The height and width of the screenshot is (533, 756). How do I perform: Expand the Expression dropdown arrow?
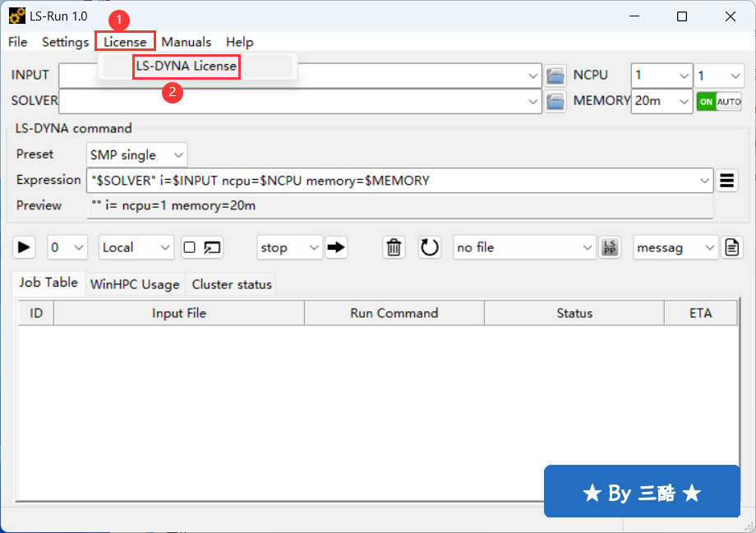(704, 181)
